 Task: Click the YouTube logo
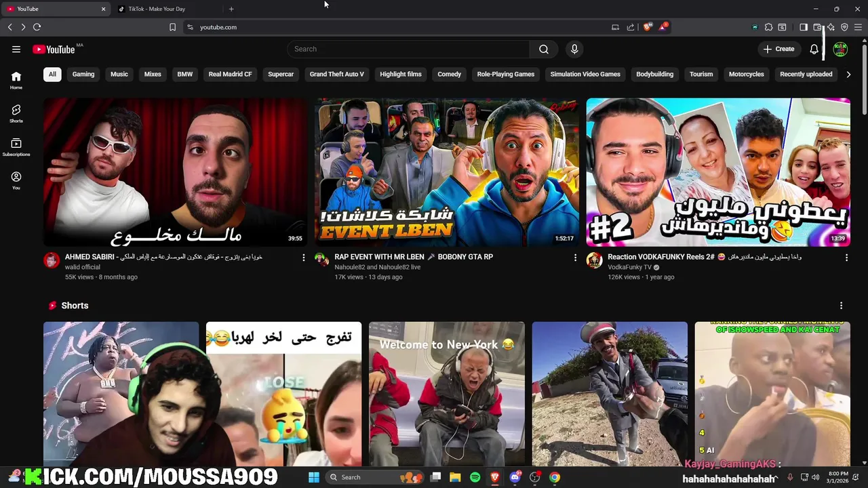(54, 49)
